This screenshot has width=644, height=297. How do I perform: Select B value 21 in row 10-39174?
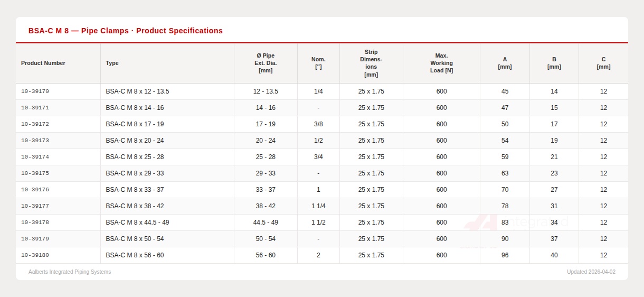(x=554, y=157)
